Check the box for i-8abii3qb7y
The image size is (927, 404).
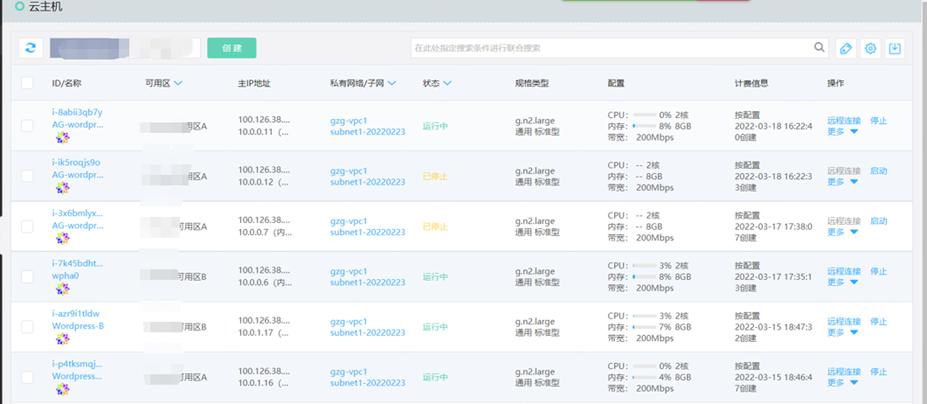(27, 125)
